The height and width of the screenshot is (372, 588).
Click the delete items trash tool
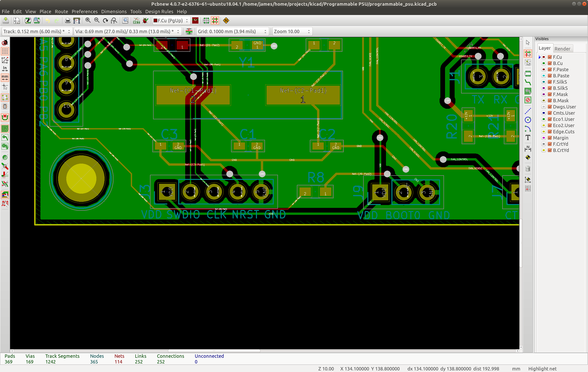528,169
